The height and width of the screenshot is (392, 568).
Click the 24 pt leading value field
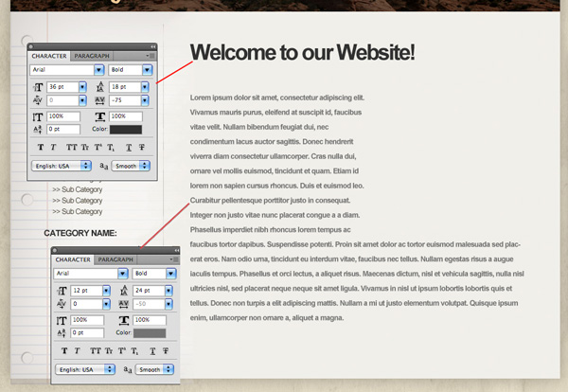tap(149, 291)
